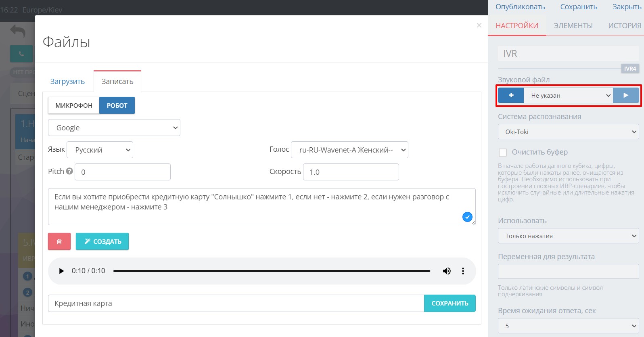Switch to the Загрузить tab

[67, 81]
